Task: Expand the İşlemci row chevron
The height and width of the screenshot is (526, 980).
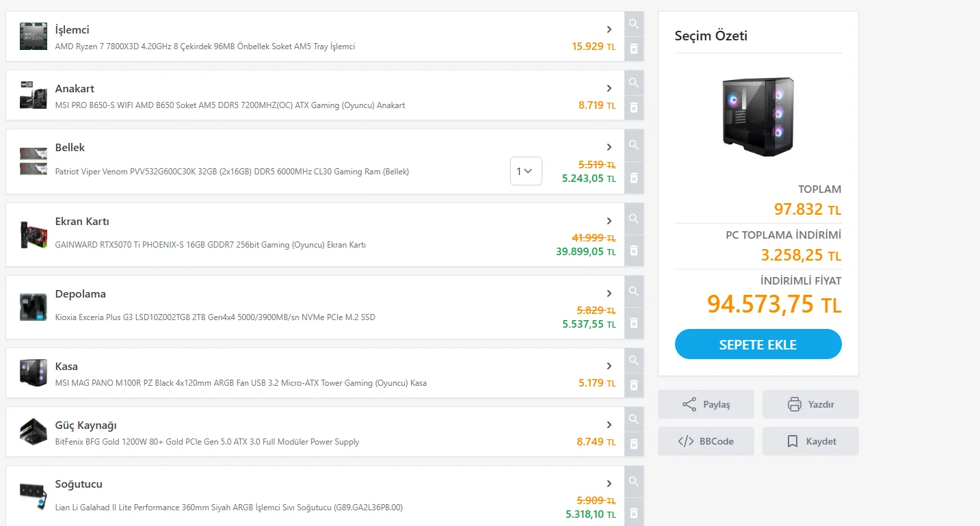Action: tap(609, 29)
